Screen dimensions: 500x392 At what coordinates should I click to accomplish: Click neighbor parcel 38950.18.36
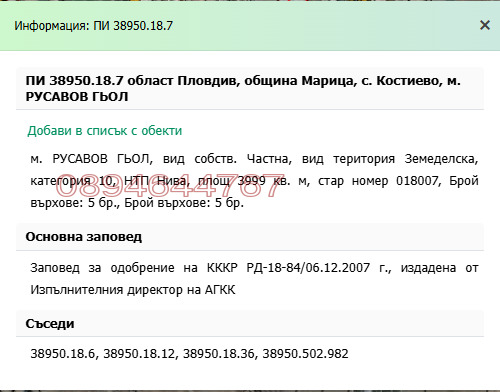[x=219, y=353]
